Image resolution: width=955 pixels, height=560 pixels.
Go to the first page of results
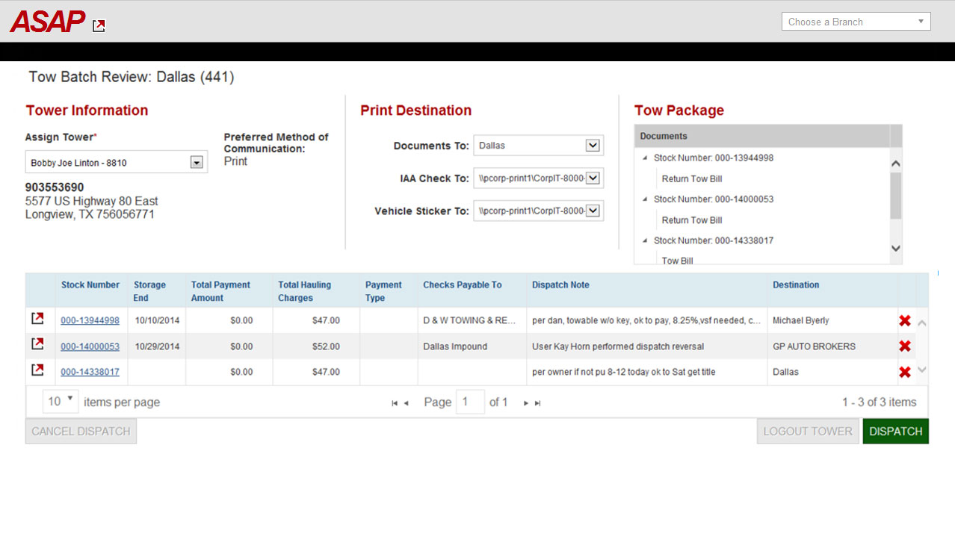tap(395, 403)
